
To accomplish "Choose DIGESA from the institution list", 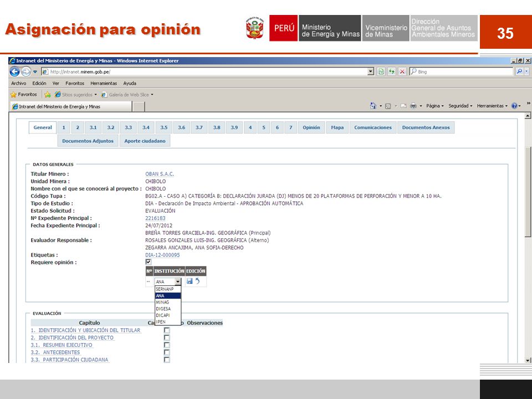I will point(168,309).
